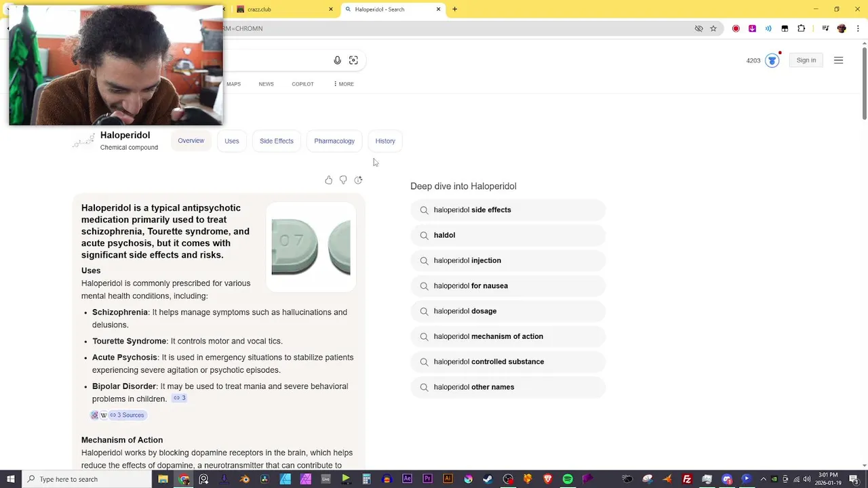Open visual search camera icon
Image resolution: width=868 pixels, height=488 pixels.
[x=353, y=60]
